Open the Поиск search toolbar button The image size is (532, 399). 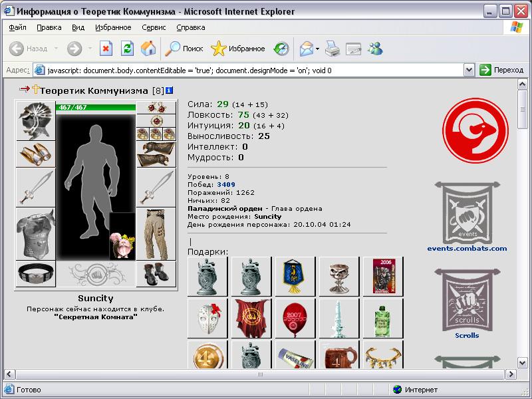coord(184,49)
